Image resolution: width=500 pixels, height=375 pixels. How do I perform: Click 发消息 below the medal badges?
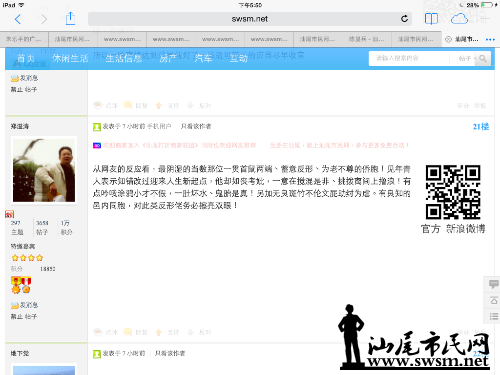pyautogui.click(x=24, y=305)
